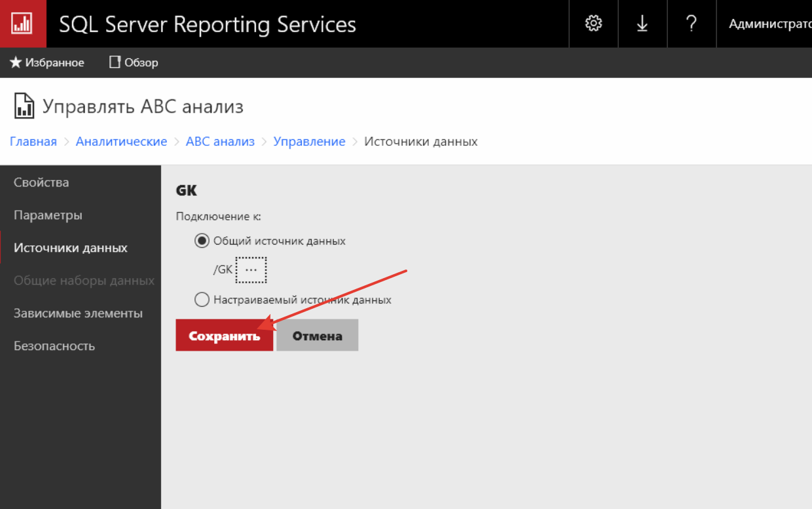Viewport: 812px width, 509px height.
Task: Click the Источники данных breadcrumb text
Action: (421, 141)
